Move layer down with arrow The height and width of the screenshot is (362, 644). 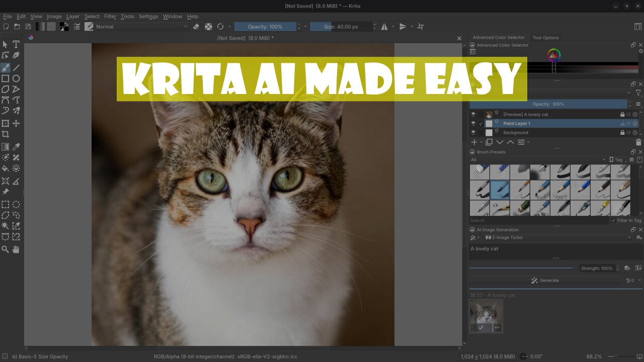point(500,142)
